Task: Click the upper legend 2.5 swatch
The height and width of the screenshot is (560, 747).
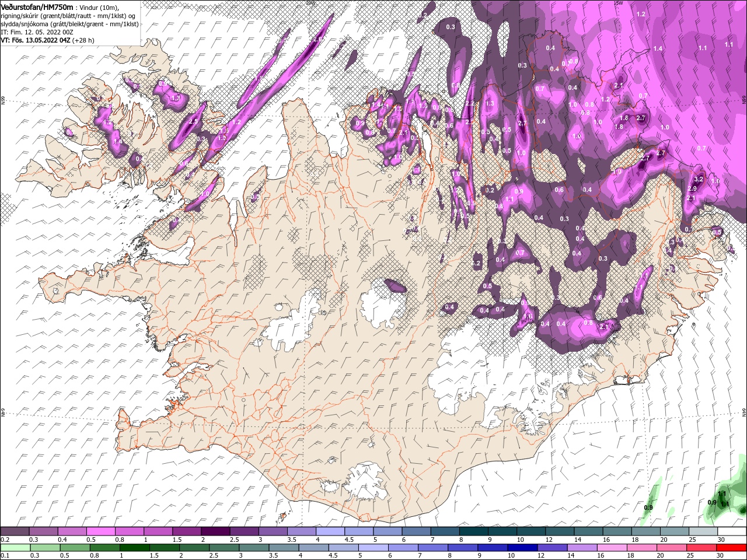Action: [x=243, y=531]
